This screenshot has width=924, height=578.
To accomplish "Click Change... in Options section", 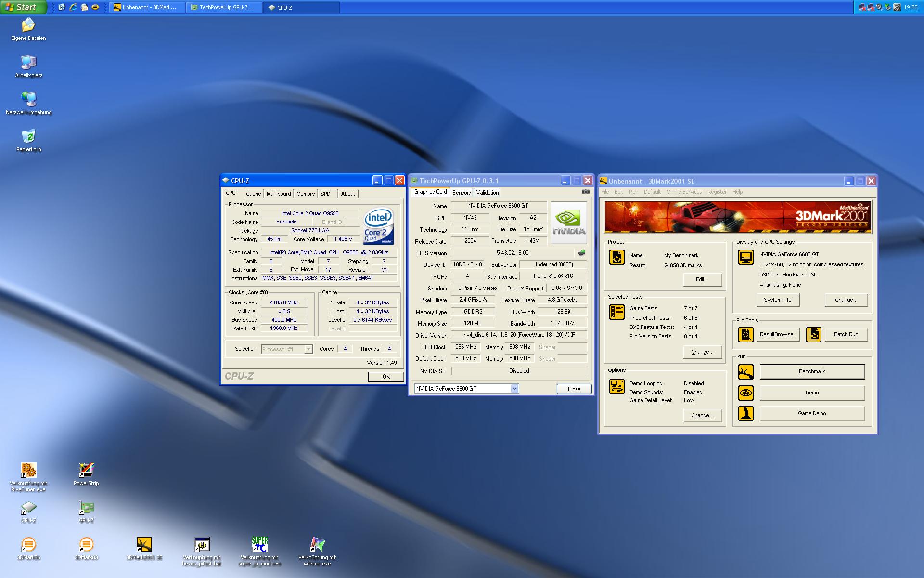I will tap(702, 415).
